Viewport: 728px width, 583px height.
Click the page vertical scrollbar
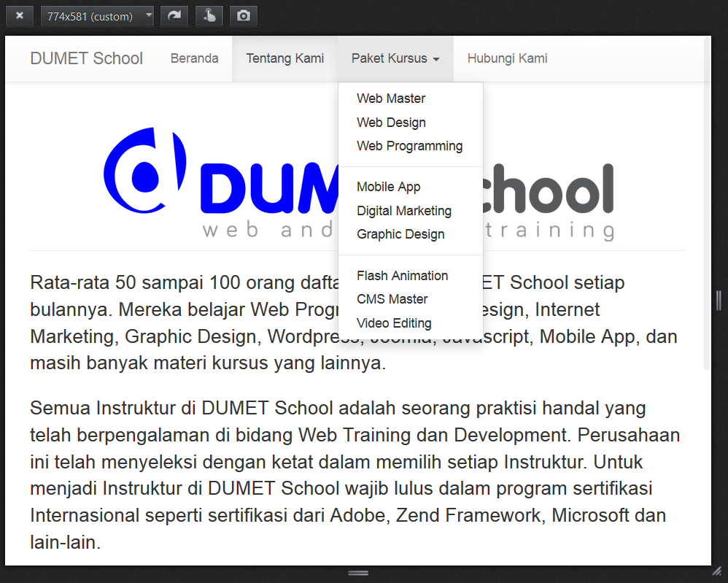(707, 204)
